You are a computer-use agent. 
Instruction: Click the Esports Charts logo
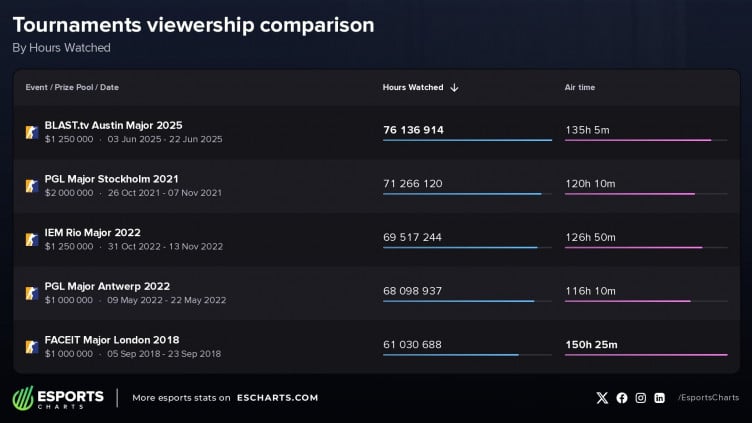(x=58, y=398)
